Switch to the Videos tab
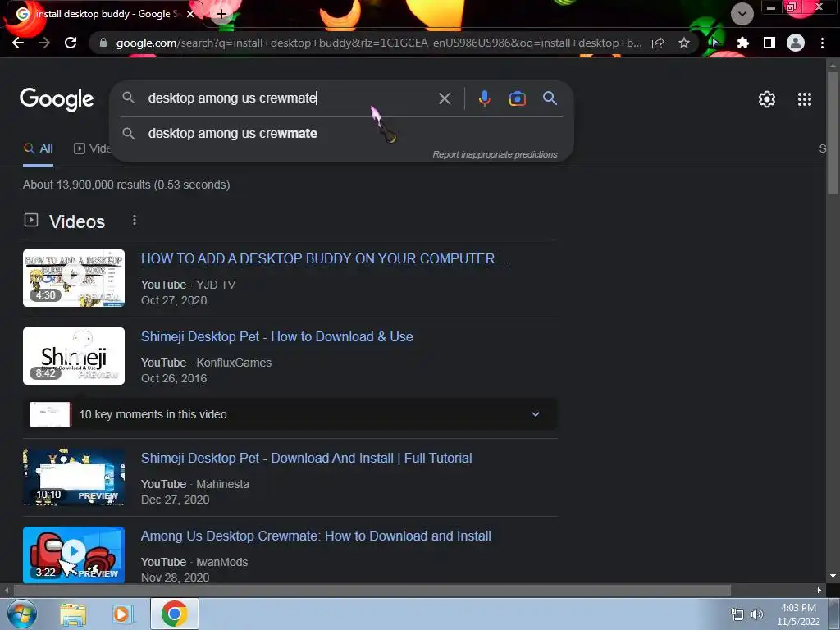Viewport: 840px width, 630px height. (92, 148)
